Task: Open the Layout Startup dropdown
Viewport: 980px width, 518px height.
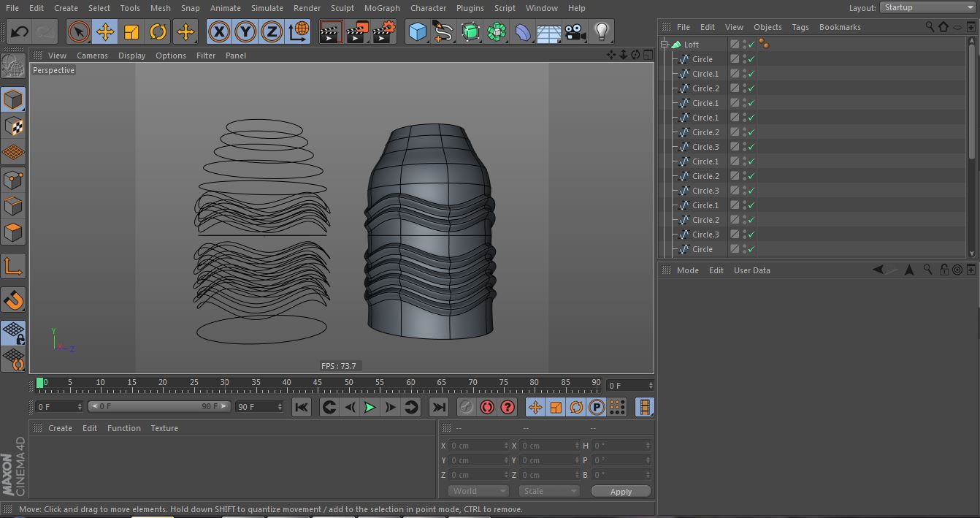Action: click(927, 7)
